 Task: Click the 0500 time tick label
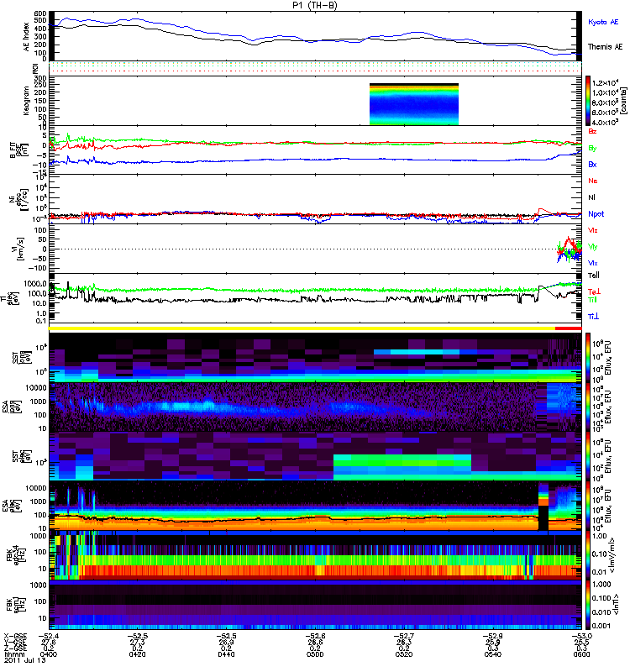[x=315, y=654]
